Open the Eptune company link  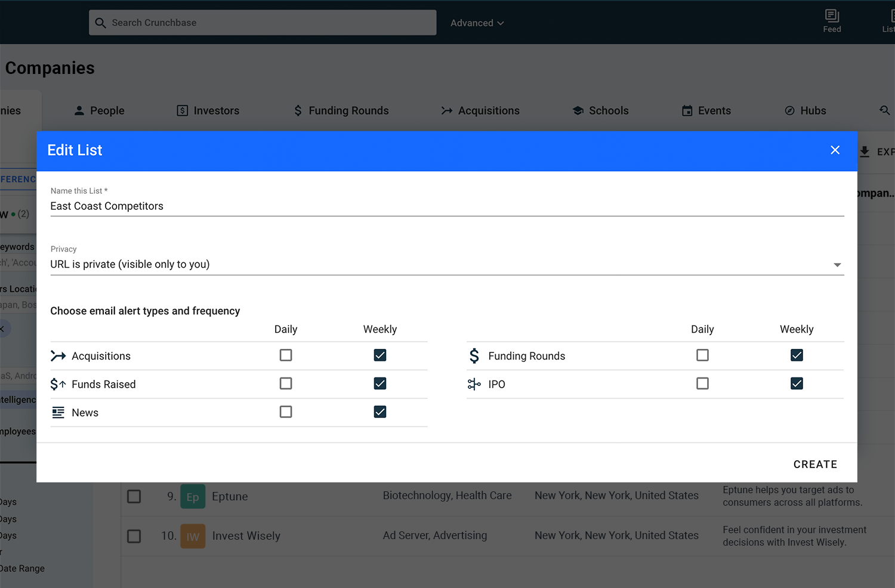pyautogui.click(x=230, y=496)
